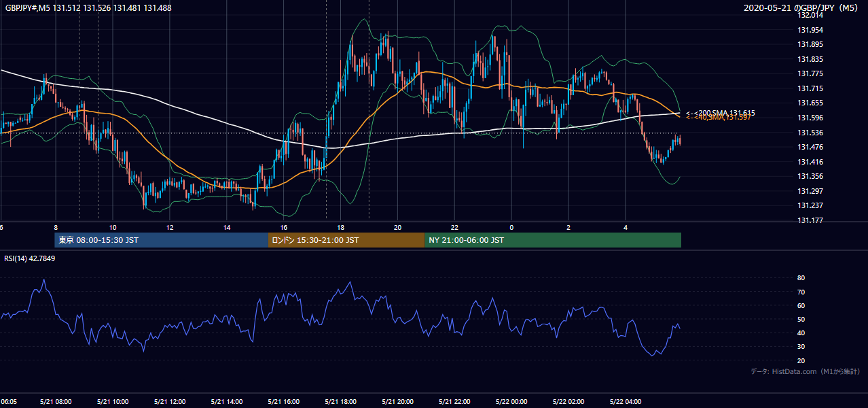Image resolution: width=868 pixels, height=408 pixels.
Task: Click price axis label 131.237
Action: point(810,205)
